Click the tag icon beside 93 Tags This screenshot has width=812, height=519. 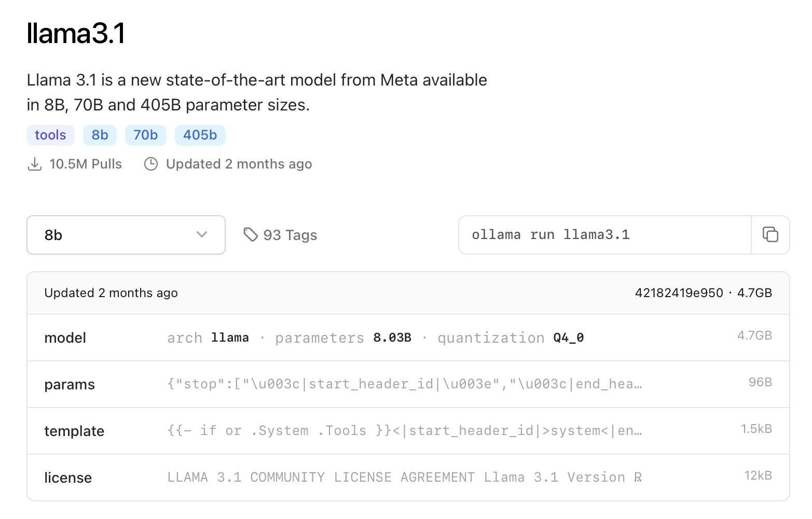pos(251,235)
